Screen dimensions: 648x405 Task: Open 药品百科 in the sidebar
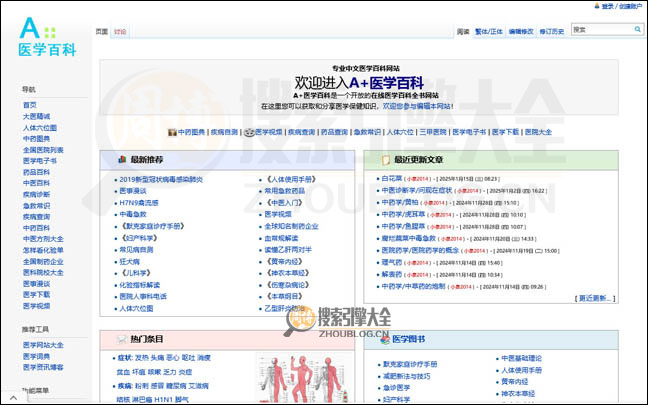[36, 172]
